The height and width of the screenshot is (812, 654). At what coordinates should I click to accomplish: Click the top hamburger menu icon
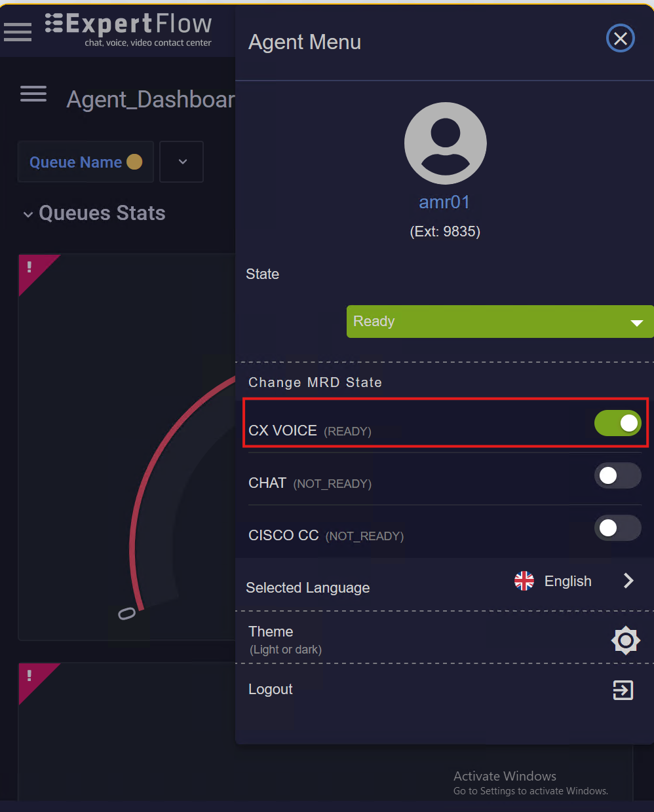tap(18, 31)
